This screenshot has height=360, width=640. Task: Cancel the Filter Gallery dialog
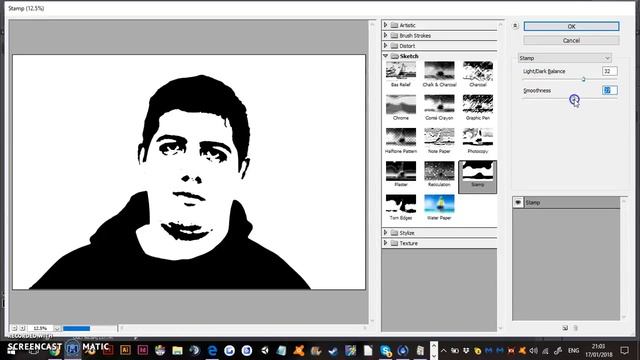(x=571, y=40)
